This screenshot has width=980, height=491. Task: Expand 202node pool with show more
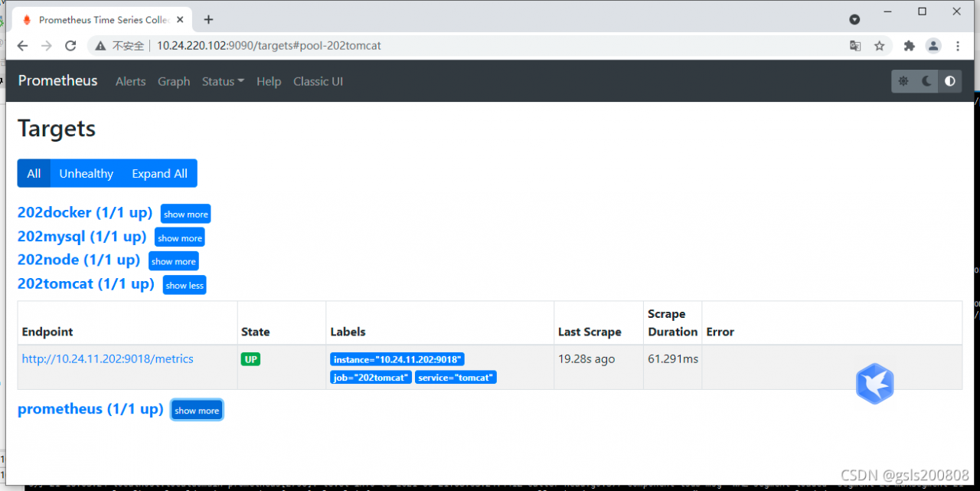point(174,261)
